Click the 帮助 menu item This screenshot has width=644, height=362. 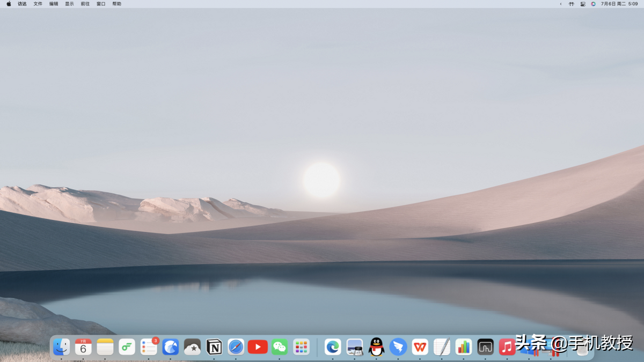(x=116, y=4)
